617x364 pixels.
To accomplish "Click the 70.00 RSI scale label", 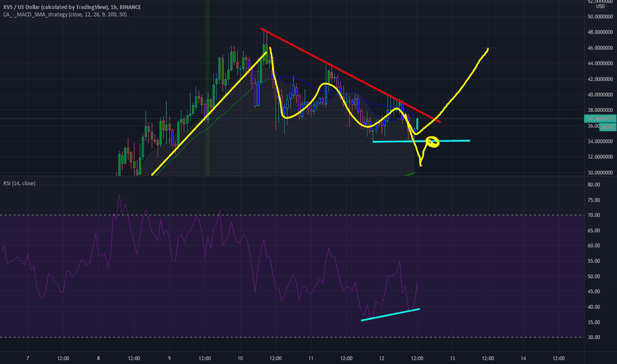I will click(593, 215).
